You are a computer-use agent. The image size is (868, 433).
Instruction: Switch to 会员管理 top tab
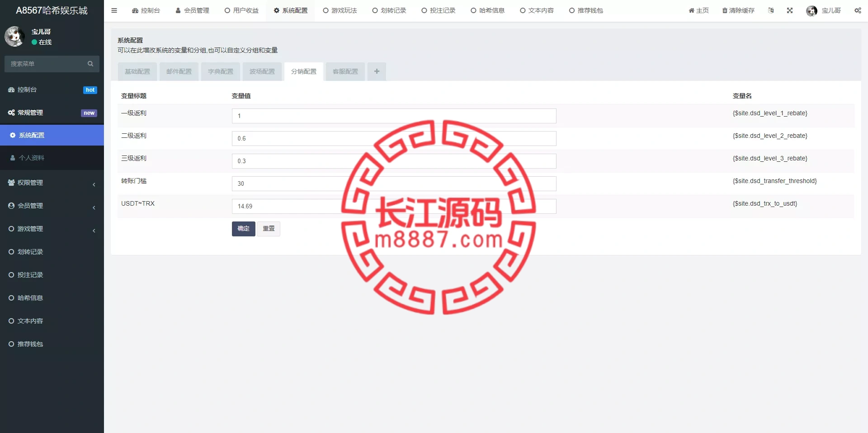tap(192, 10)
